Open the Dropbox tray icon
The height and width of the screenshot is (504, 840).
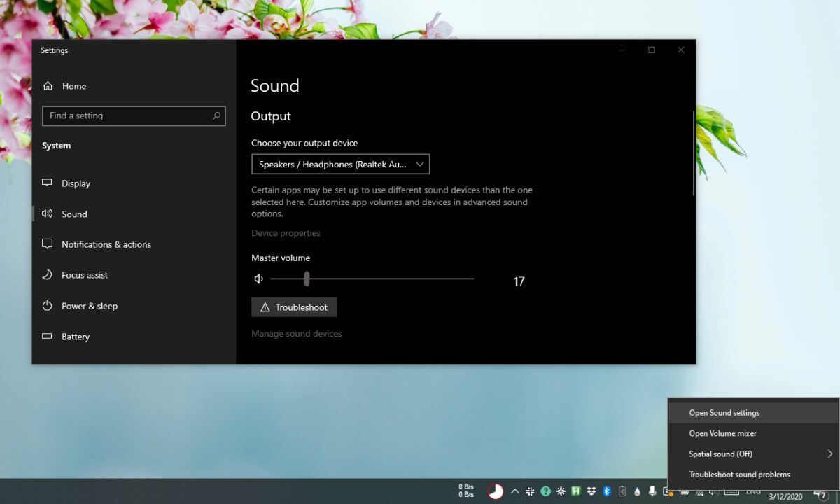click(591, 491)
